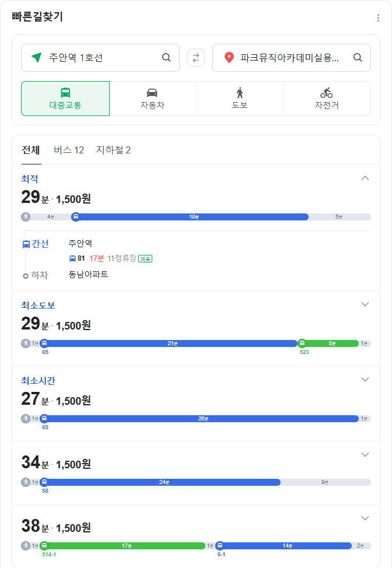
Task: Select the 대중교통 public transit mode
Action: (x=65, y=99)
